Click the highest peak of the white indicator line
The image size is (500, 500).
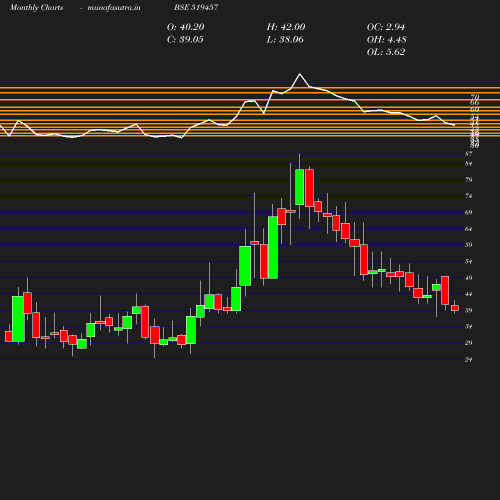(x=299, y=74)
